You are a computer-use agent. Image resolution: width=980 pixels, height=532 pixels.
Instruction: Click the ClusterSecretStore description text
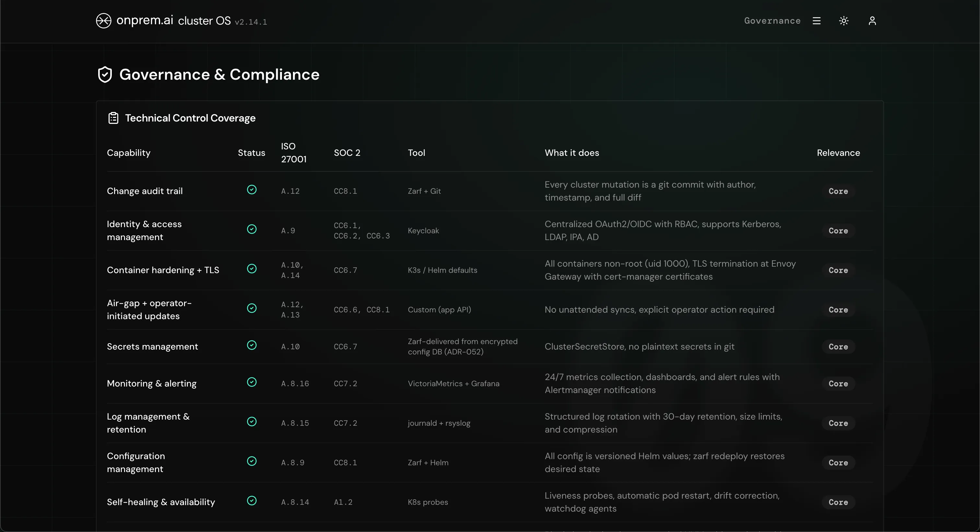[639, 347]
